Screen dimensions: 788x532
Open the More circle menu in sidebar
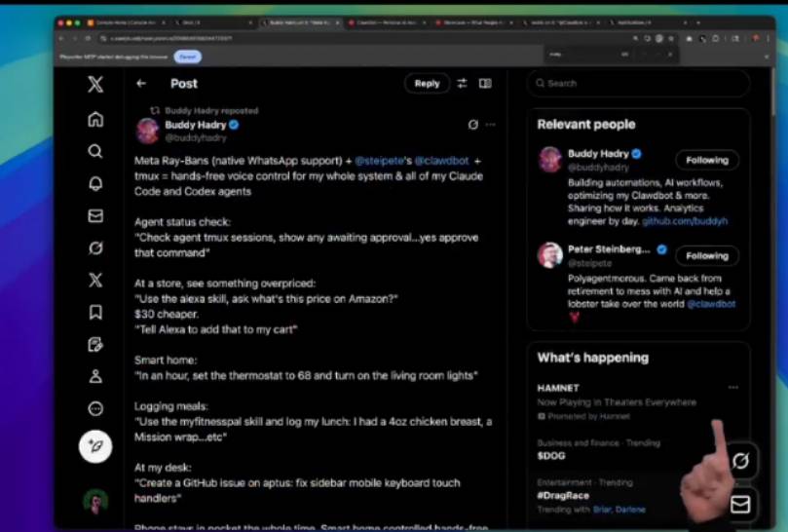point(95,408)
